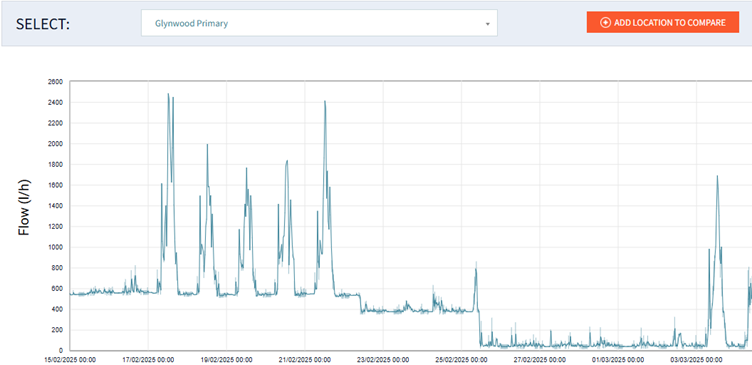The height and width of the screenshot is (365, 752).
Task: Click the 400 y-axis value
Action: [57, 309]
